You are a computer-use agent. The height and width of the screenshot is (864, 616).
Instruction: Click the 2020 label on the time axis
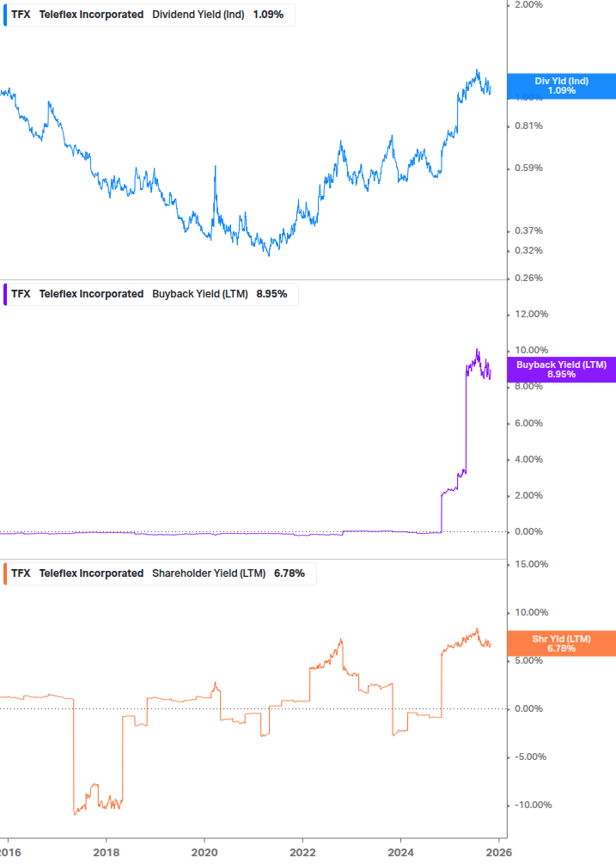pos(204,853)
